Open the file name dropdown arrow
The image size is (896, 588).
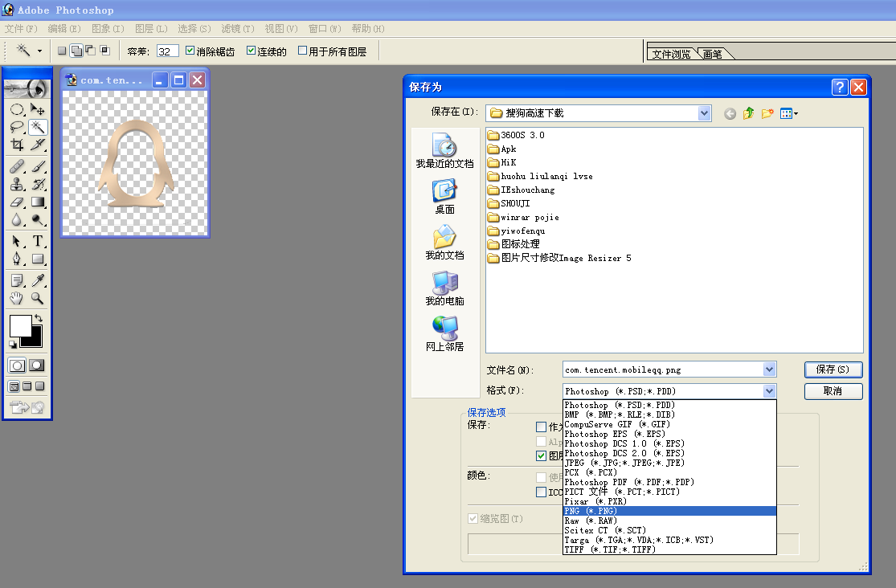[x=769, y=370]
